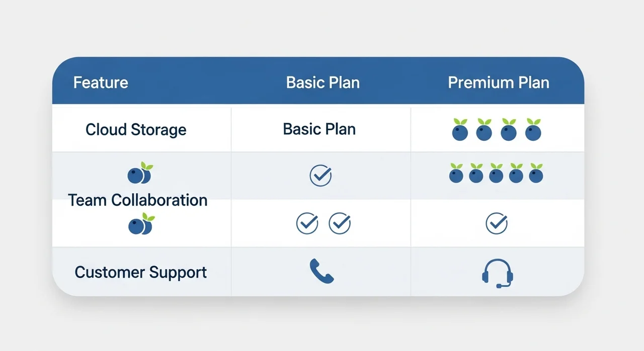Click the checkmark in the Premium Plan column
Image resolution: width=644 pixels, height=351 pixels.
(497, 223)
